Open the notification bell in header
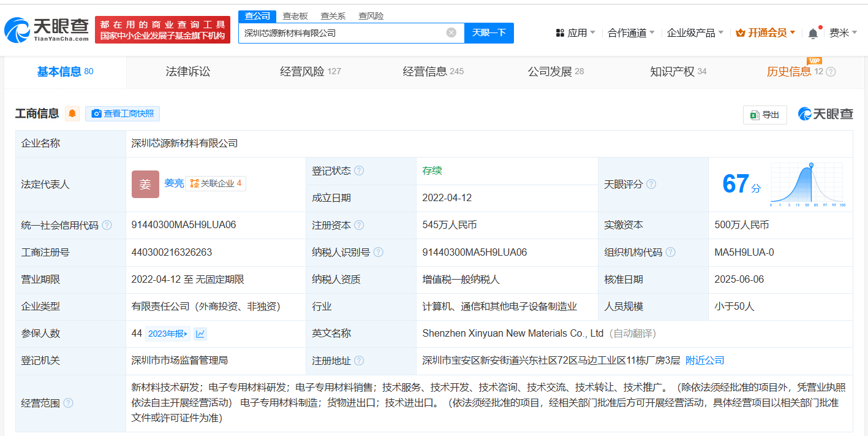This screenshot has width=868, height=436. (x=813, y=33)
